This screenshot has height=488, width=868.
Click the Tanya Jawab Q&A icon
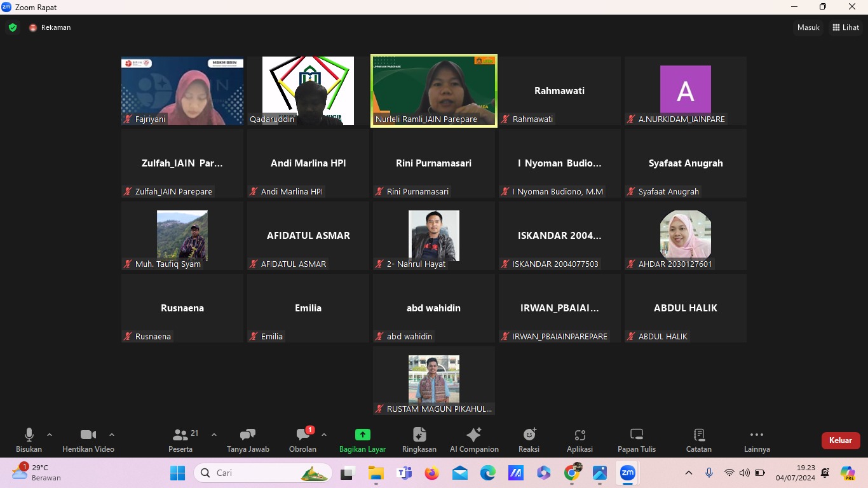[x=248, y=440]
